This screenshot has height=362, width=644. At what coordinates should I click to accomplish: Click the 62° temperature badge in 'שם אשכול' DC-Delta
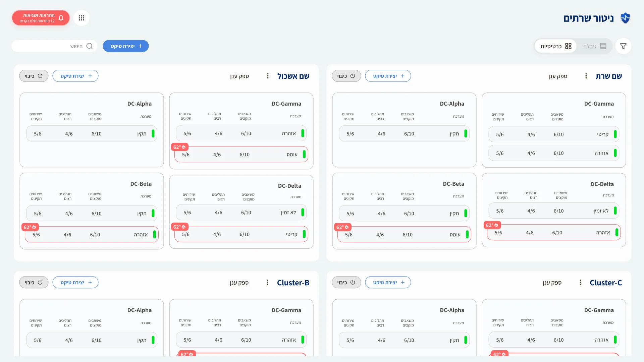coord(180,227)
